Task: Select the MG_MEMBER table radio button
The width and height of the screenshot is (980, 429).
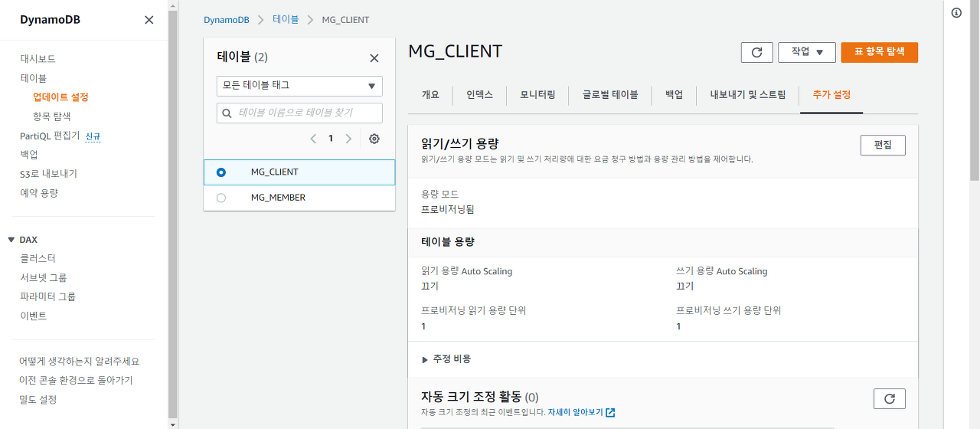Action: [x=221, y=198]
